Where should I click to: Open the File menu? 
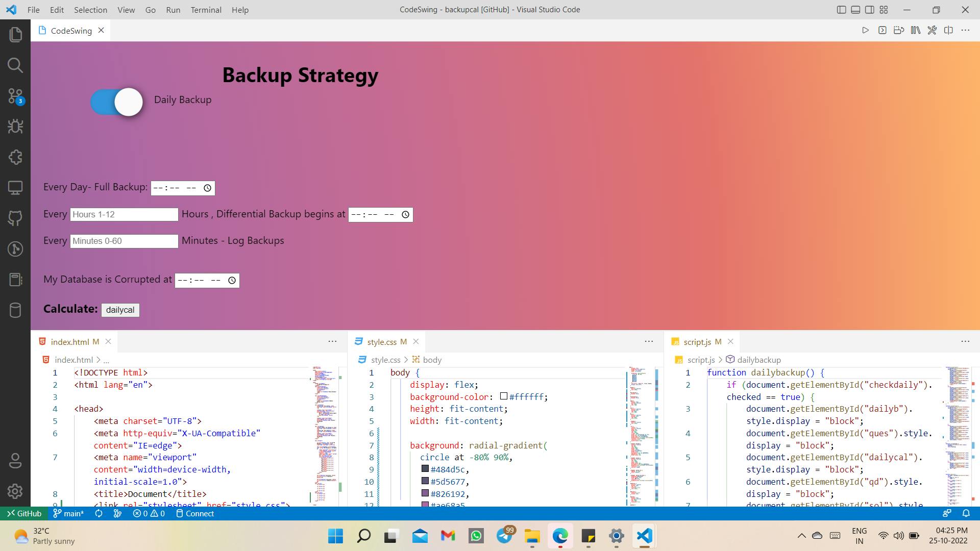(33, 10)
